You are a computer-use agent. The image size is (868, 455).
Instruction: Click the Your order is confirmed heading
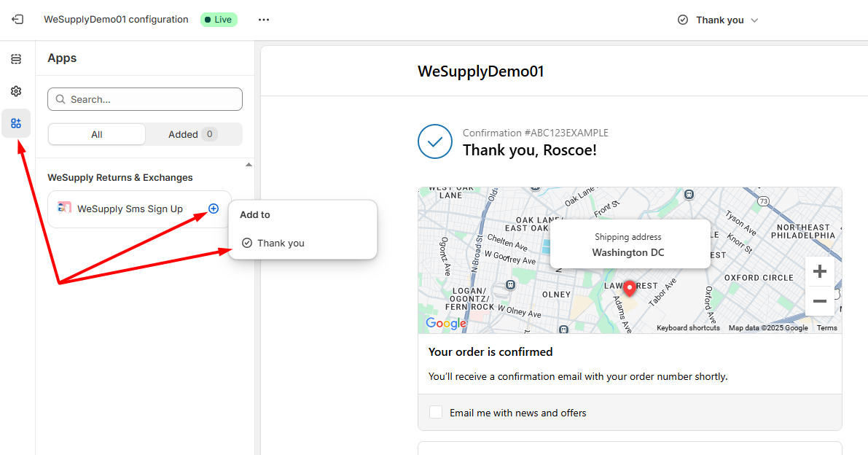click(490, 352)
